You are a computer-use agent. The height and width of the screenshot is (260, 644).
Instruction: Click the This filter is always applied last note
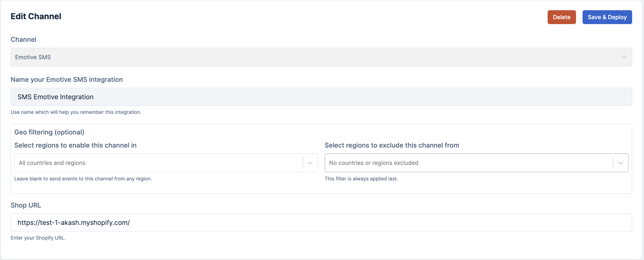[361, 179]
